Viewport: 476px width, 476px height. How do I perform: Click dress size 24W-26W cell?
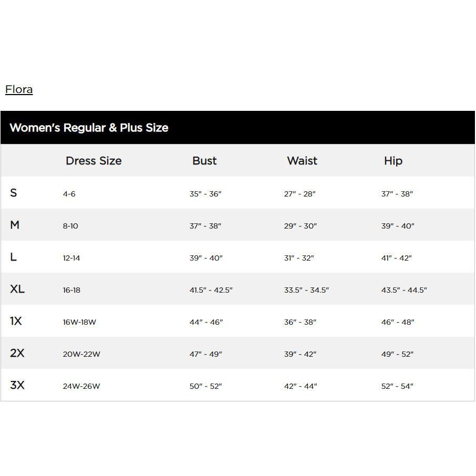pos(81,386)
